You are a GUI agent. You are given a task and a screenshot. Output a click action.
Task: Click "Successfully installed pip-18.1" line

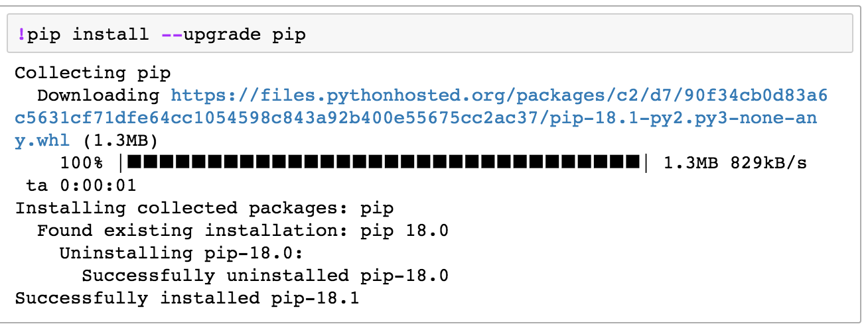tap(187, 298)
